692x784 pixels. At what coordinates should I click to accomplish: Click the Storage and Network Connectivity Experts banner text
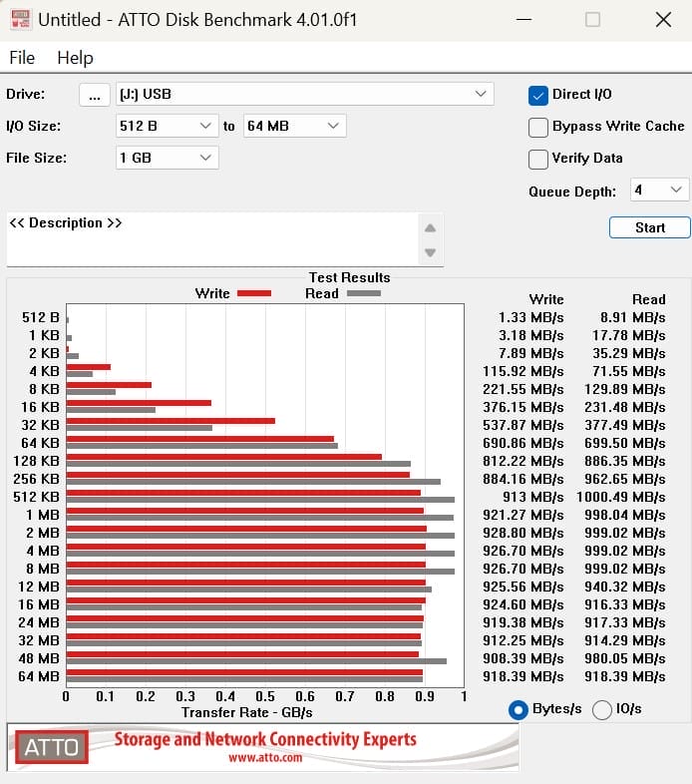(x=265, y=739)
